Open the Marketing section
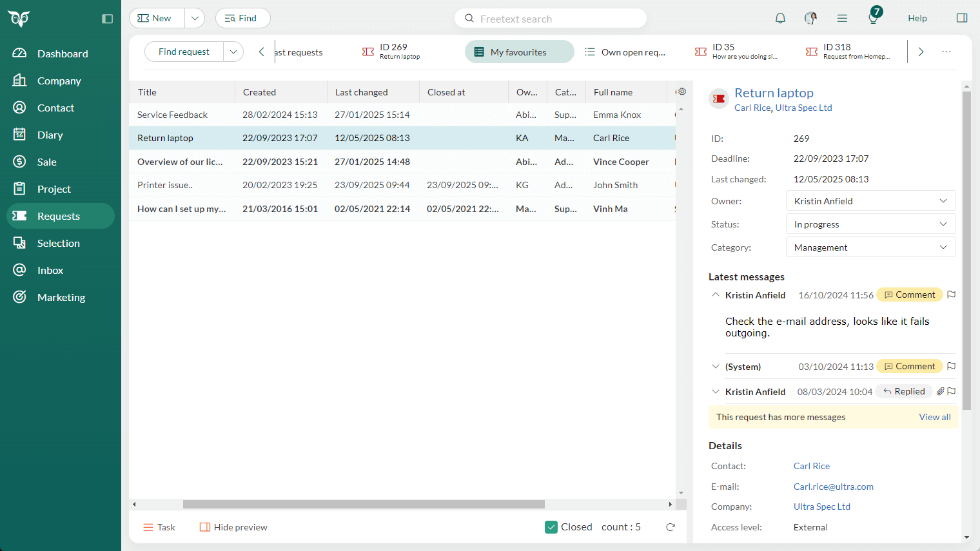 61,297
